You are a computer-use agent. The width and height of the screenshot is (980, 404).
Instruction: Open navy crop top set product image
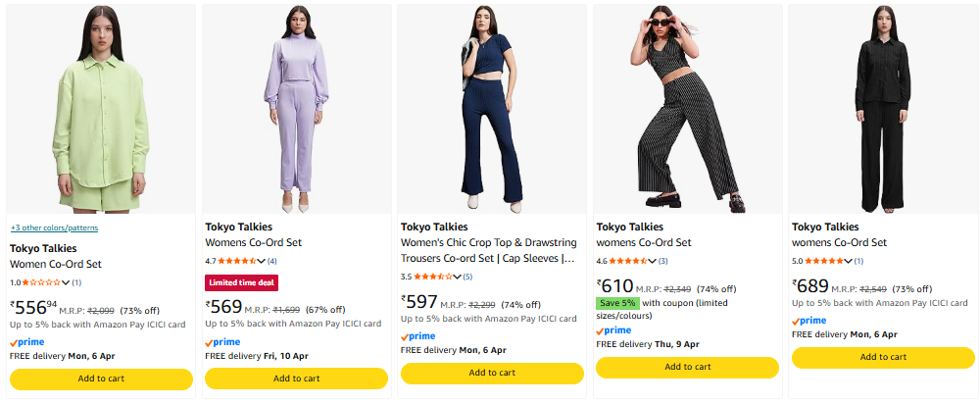point(492,108)
